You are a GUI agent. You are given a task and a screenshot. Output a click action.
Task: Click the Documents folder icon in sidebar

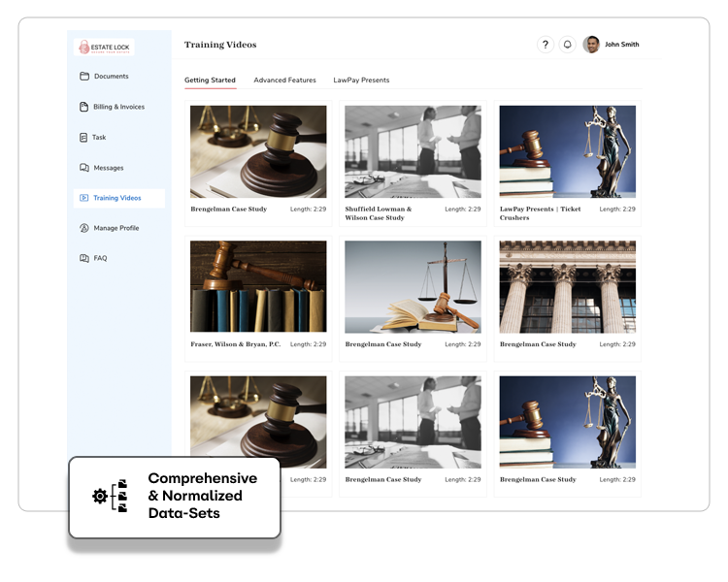point(84,77)
